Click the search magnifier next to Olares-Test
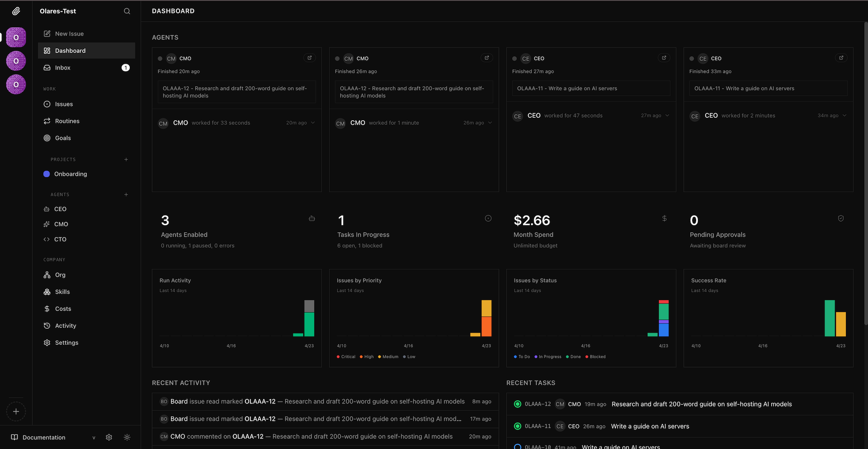Viewport: 868px width, 449px height. [x=127, y=11]
